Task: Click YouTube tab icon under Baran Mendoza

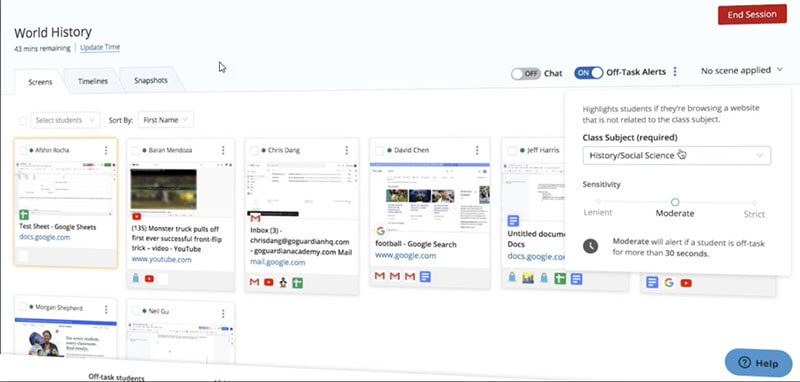Action: 149,278
